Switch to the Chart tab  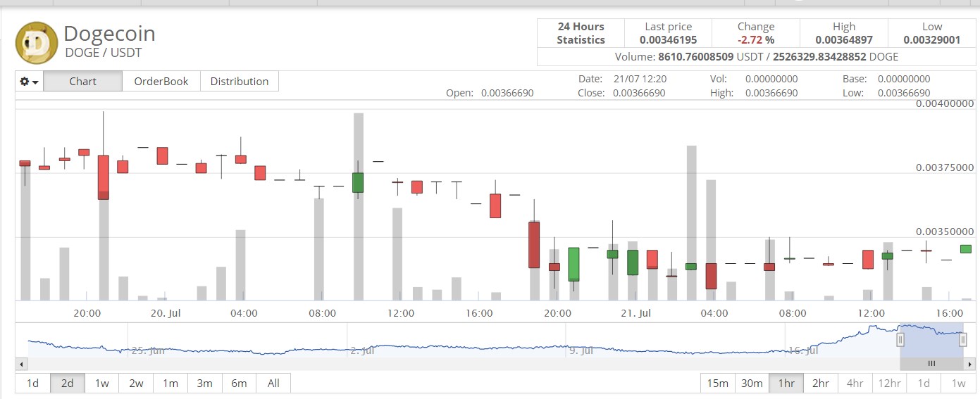point(82,82)
